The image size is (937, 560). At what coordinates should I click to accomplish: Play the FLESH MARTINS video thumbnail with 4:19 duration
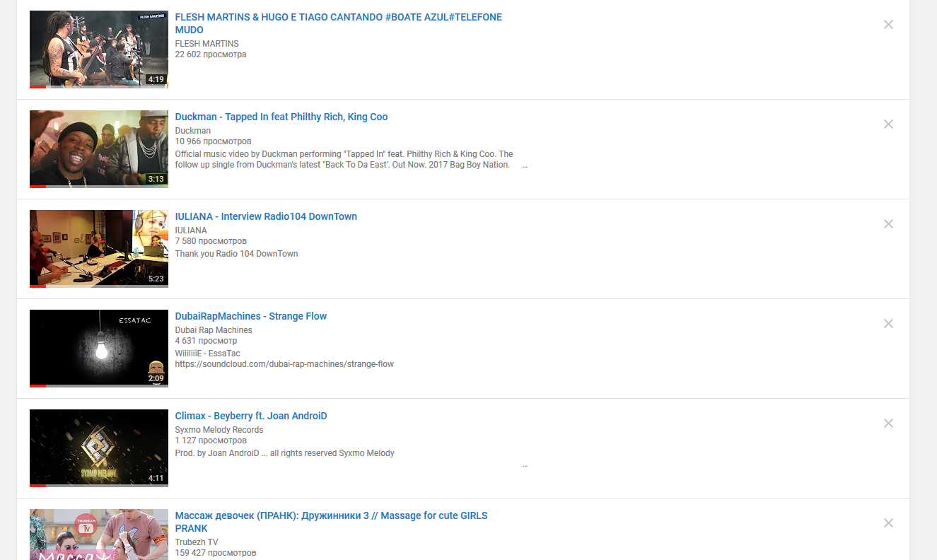[99, 49]
